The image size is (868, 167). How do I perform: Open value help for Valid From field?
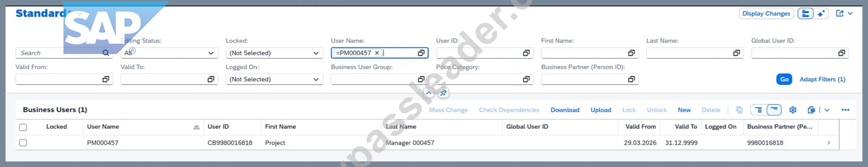[x=106, y=79]
